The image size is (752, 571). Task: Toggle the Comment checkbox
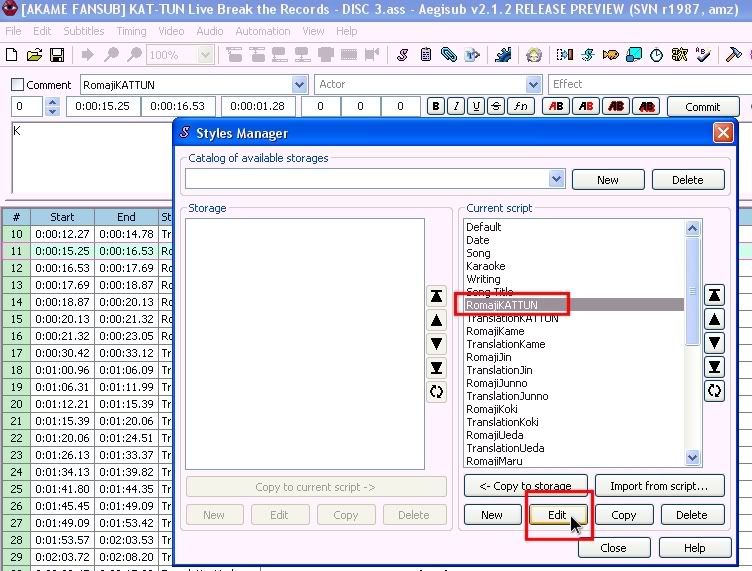[19, 85]
